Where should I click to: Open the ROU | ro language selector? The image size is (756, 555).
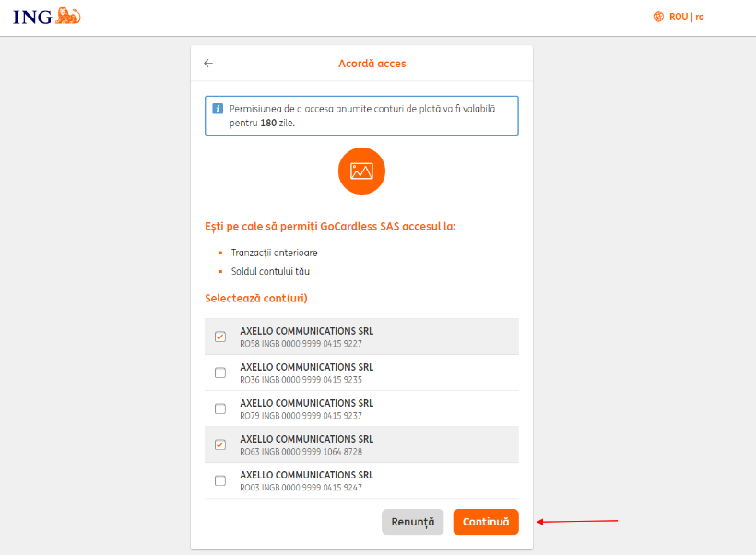[679, 17]
